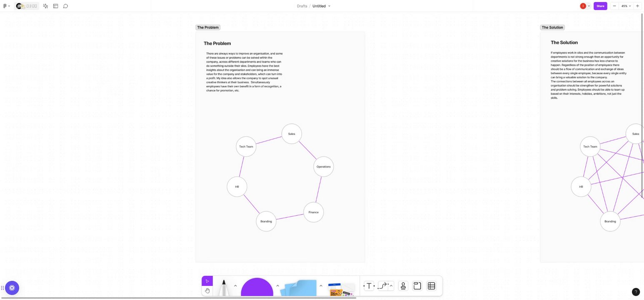The image size is (644, 300).
Task: Select the purple circle shape tool
Action: [x=257, y=287]
